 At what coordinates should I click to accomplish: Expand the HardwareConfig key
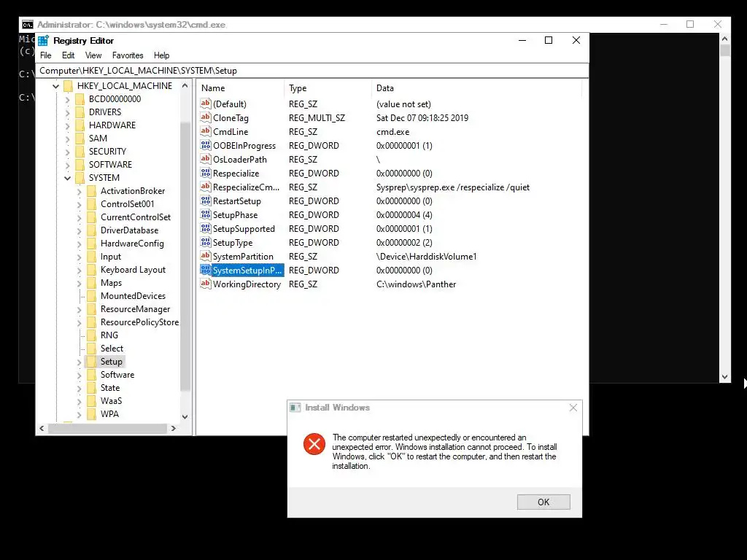79,244
